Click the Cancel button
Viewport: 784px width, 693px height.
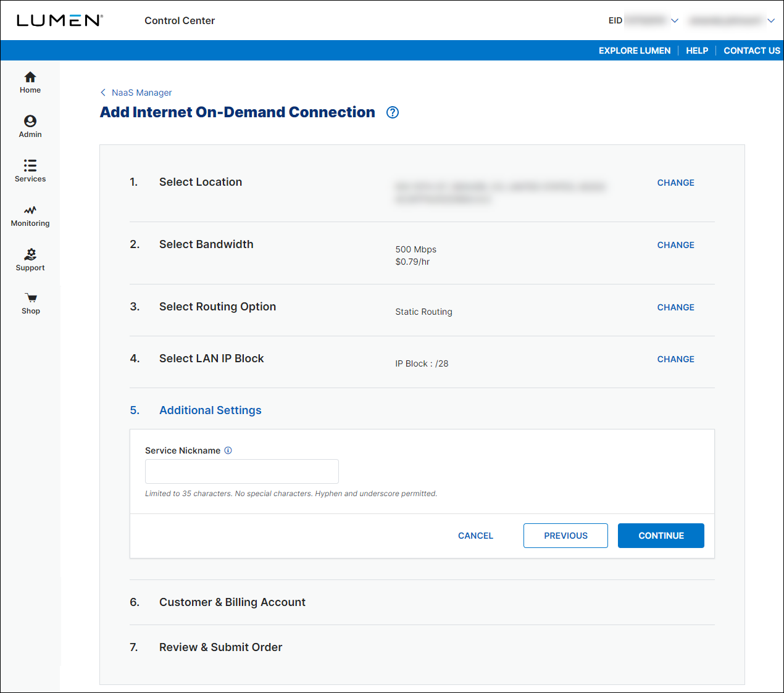pos(475,536)
